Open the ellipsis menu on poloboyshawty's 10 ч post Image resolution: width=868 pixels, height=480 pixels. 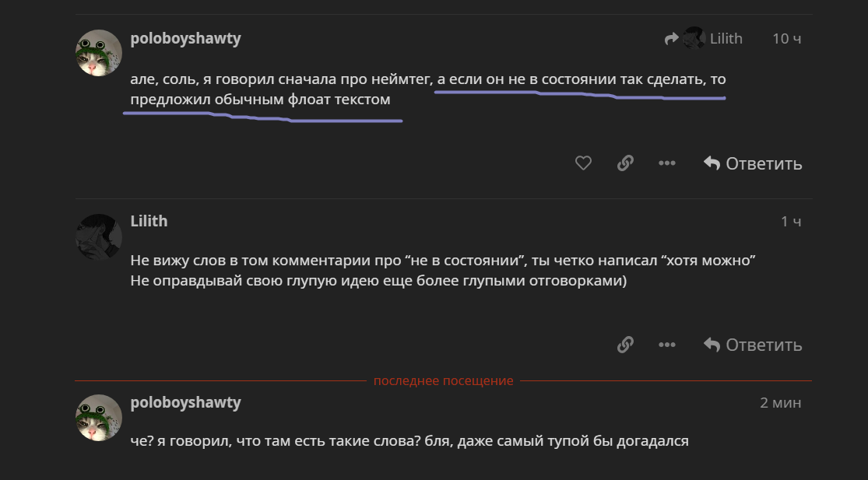pos(666,163)
